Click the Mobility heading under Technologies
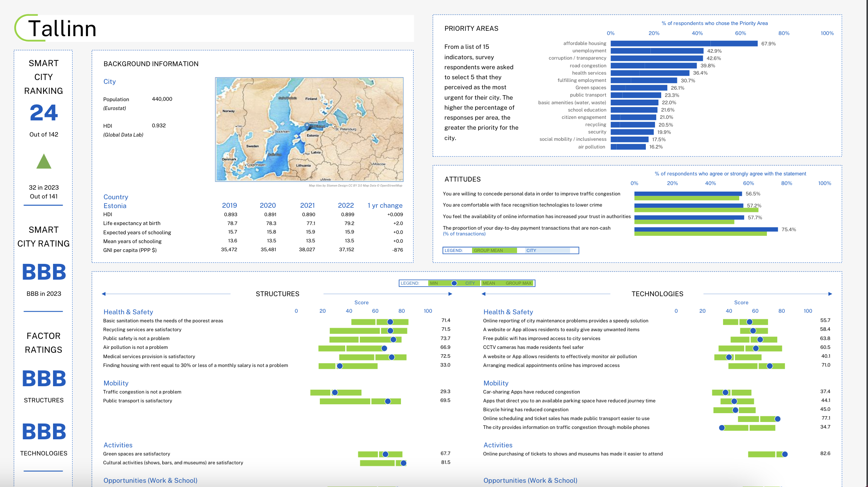The image size is (868, 487). click(496, 383)
